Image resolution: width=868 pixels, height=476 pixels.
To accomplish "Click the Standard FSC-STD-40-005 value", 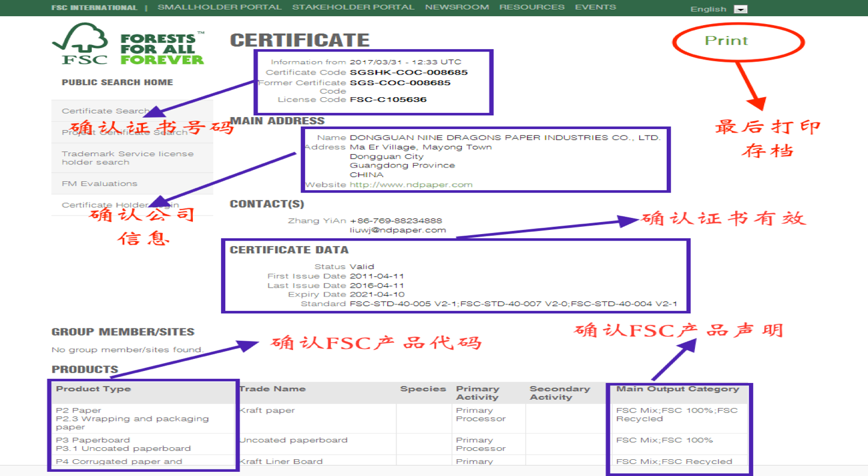I will click(513, 304).
